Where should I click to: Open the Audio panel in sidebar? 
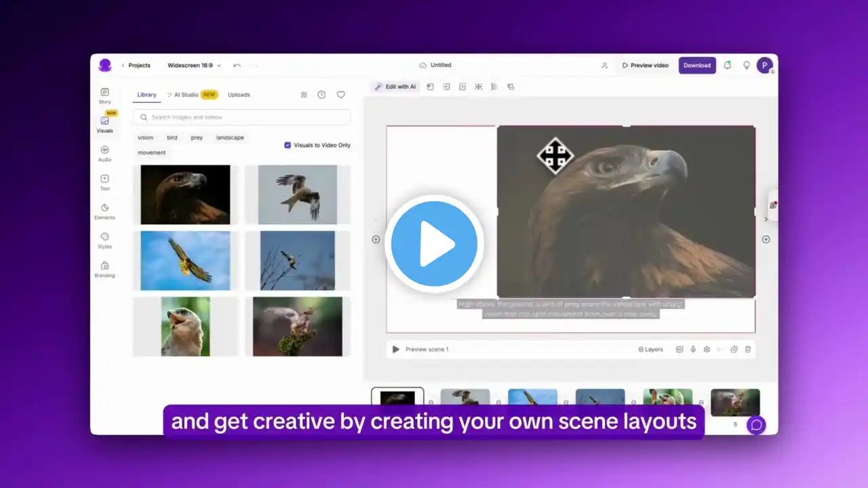pos(104,153)
